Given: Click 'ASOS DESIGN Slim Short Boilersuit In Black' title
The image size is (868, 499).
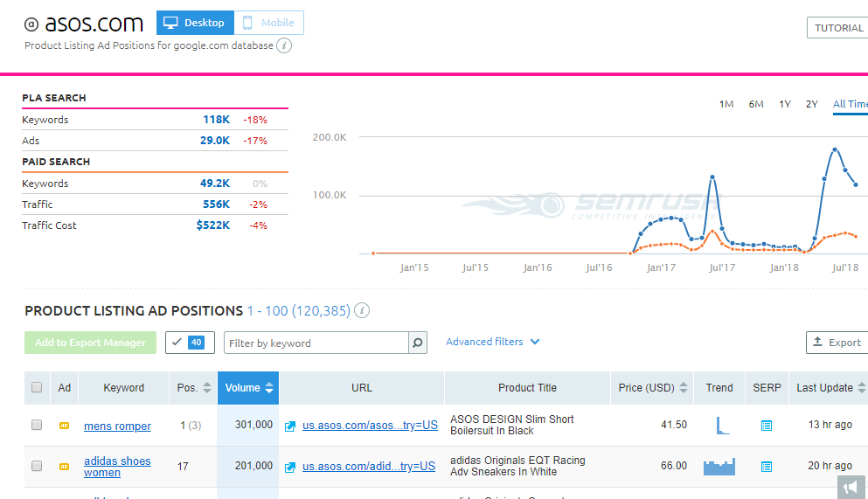Looking at the screenshot, I should click(x=511, y=425).
